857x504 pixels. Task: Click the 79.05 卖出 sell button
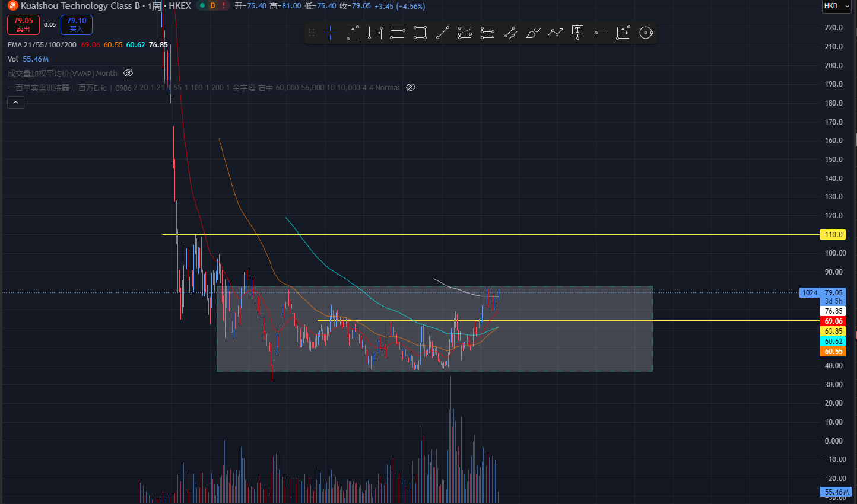tap(23, 25)
